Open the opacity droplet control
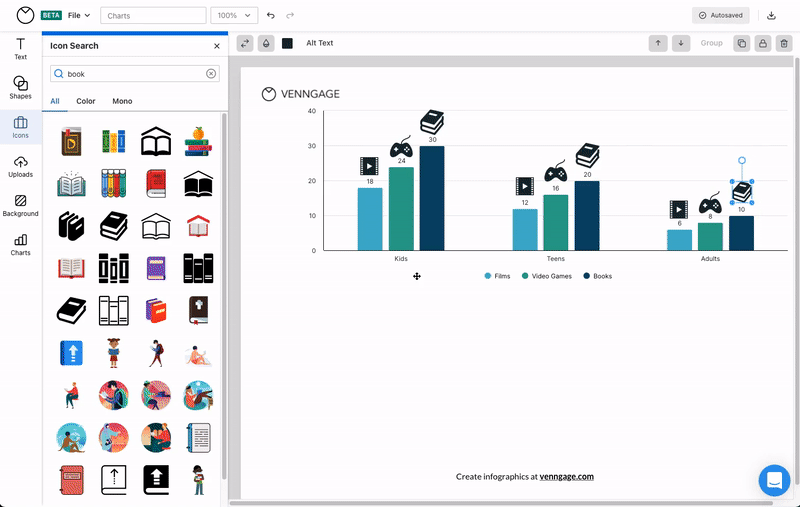The height and width of the screenshot is (507, 800). click(266, 43)
